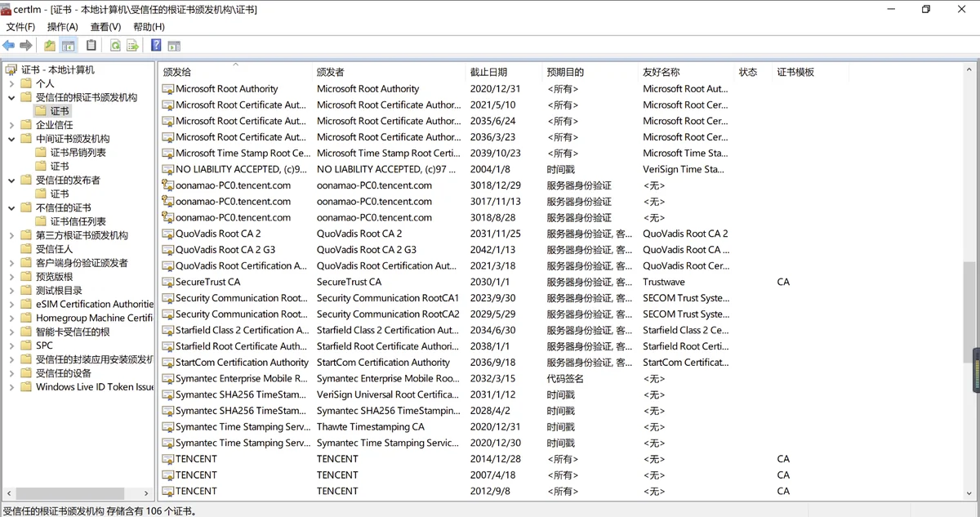This screenshot has width=980, height=517.
Task: Select the eSIM Certification Authorities tree item
Action: 95,304
